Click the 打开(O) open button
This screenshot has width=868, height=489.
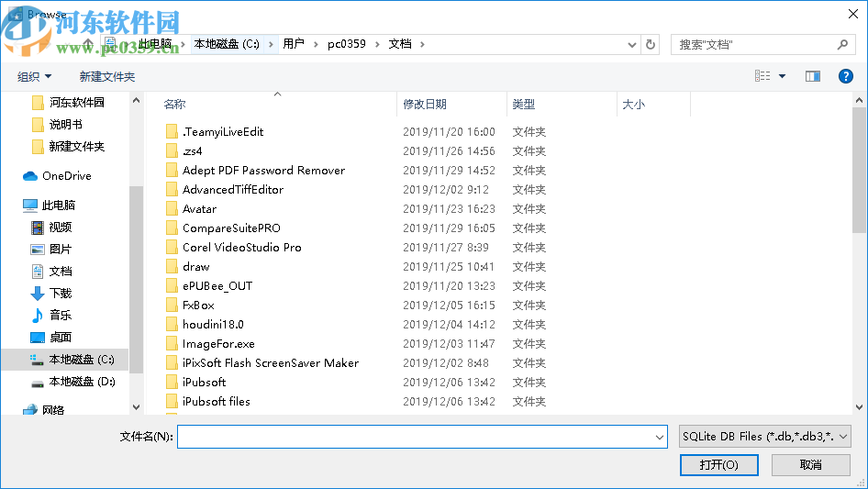pos(719,465)
